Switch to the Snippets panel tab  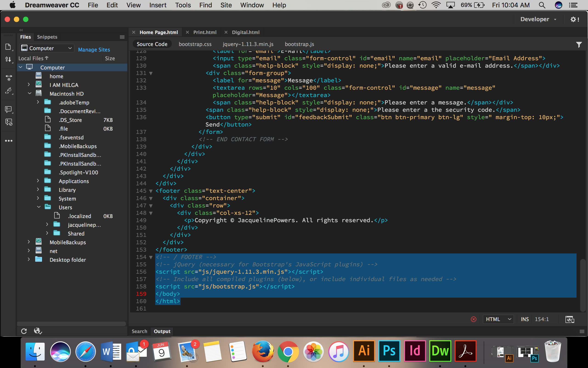(47, 37)
